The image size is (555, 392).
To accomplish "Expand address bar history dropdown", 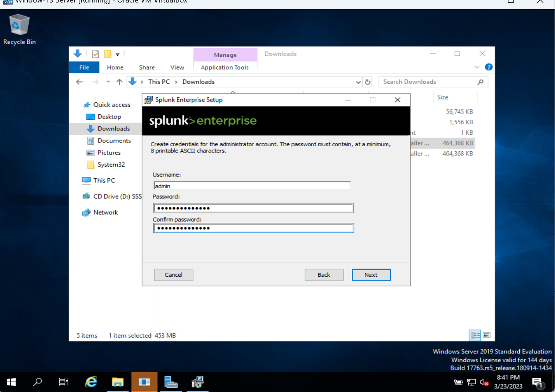I will (x=358, y=82).
